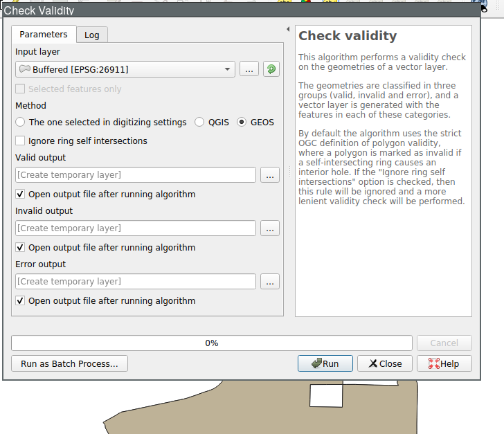Uncheck open output file under Valid output
Screen dimensions: 504x434
[x=21, y=195]
